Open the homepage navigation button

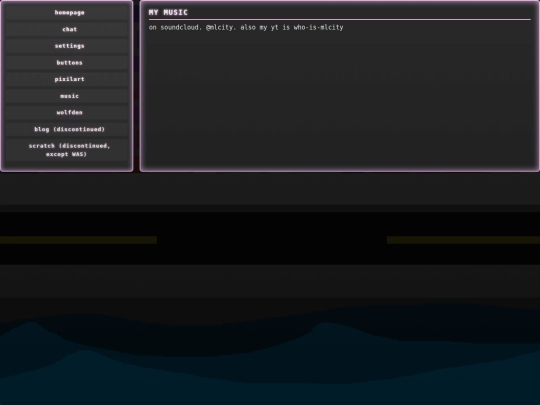coord(67,13)
